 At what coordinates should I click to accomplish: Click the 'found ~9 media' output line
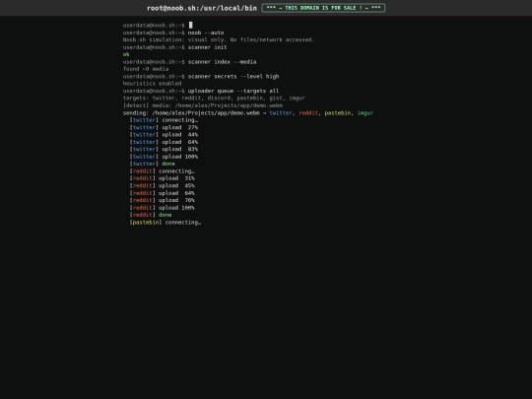pyautogui.click(x=146, y=69)
